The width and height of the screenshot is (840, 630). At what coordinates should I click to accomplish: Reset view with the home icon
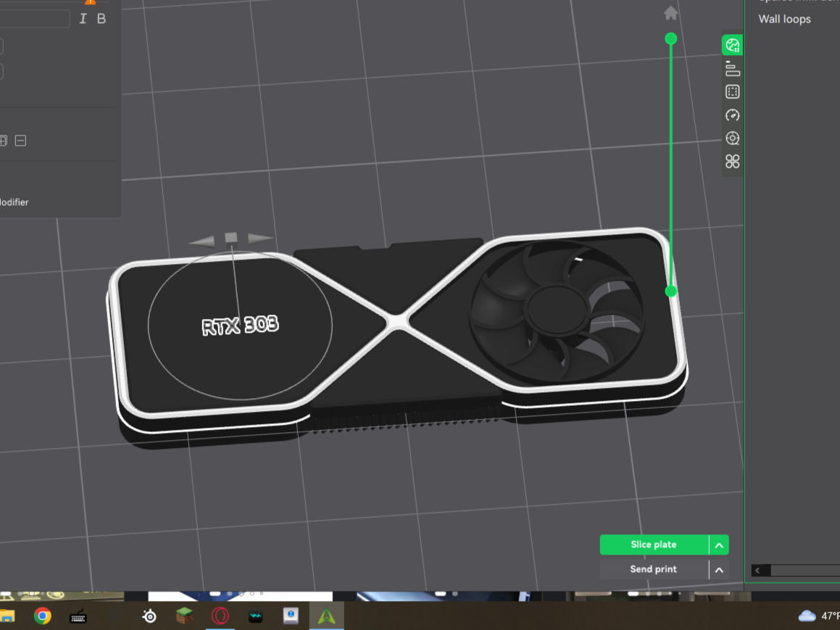670,13
